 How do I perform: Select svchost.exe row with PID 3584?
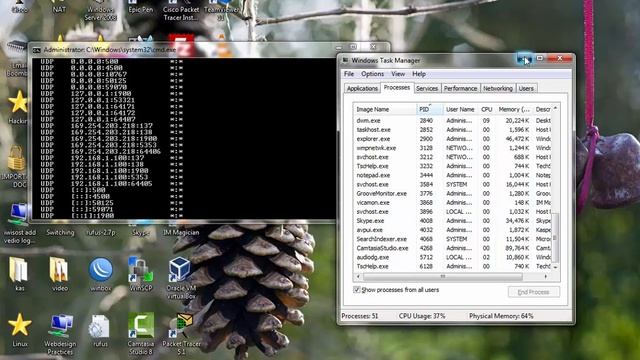click(x=452, y=184)
